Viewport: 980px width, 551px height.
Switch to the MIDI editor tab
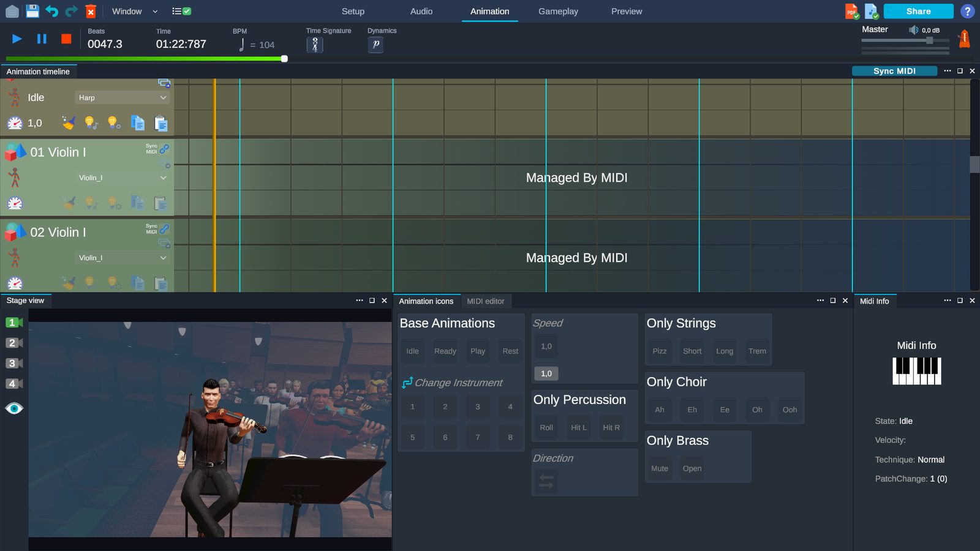pyautogui.click(x=486, y=301)
